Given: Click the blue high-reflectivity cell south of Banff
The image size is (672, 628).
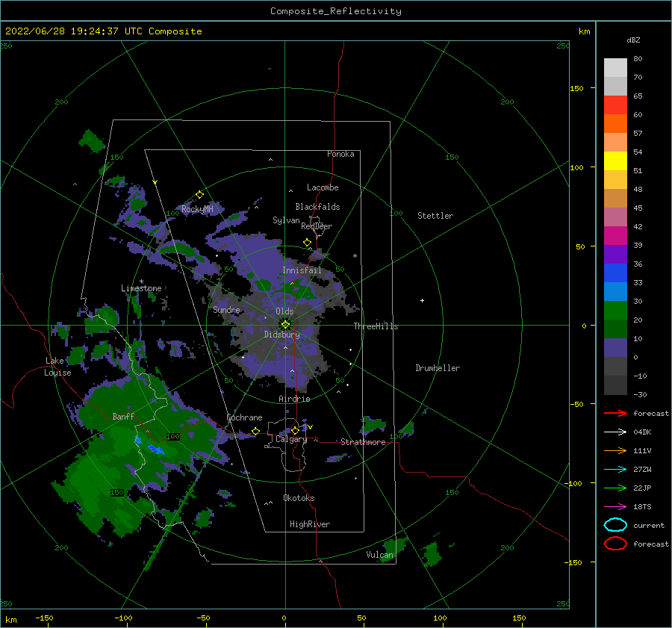Looking at the screenshot, I should click(155, 449).
